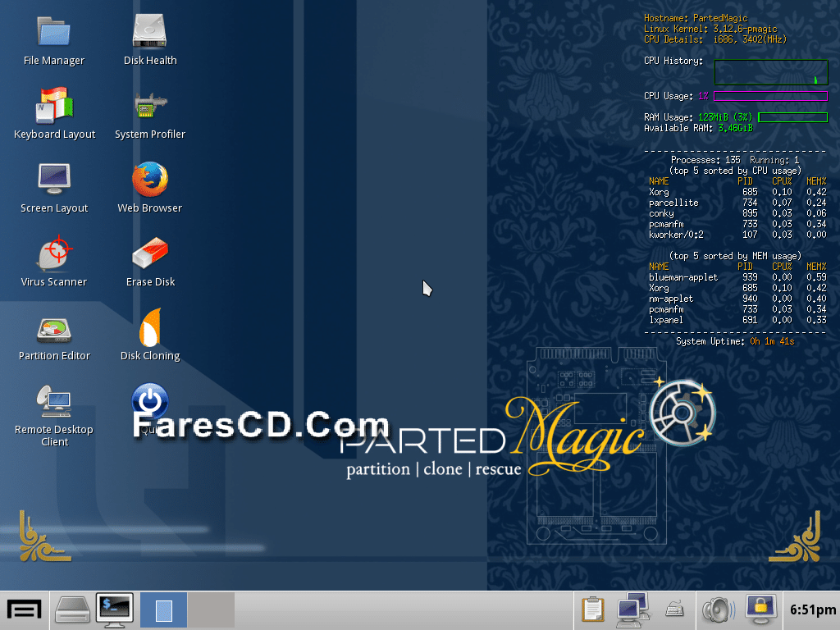Launch the terminal from the taskbar
This screenshot has height=630, width=840.
tap(115, 610)
